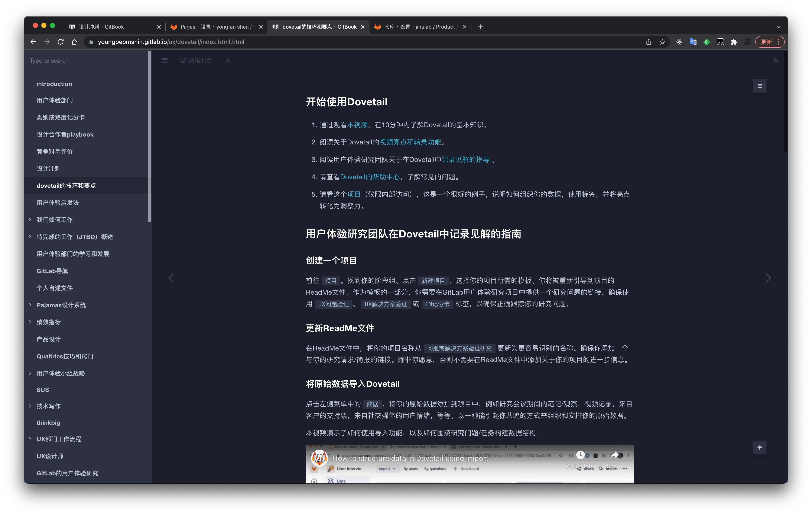Open the font settings panel via the A icon
812x515 pixels.
pyautogui.click(x=228, y=61)
